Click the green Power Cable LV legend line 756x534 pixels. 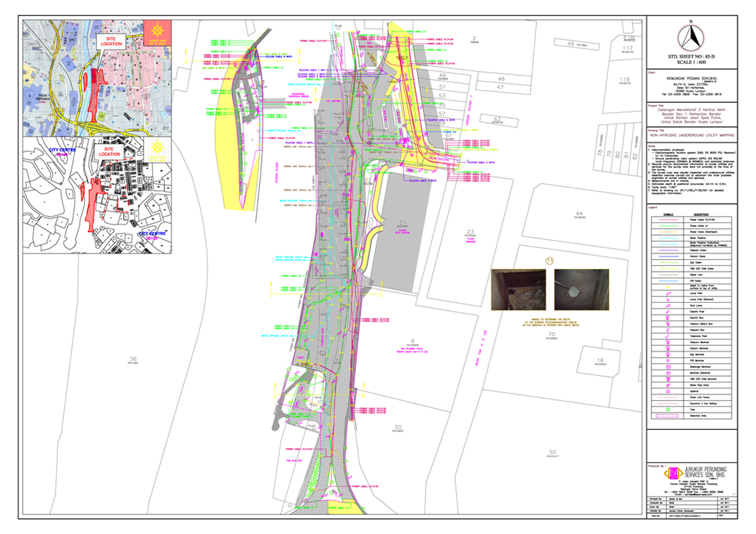tap(668, 226)
